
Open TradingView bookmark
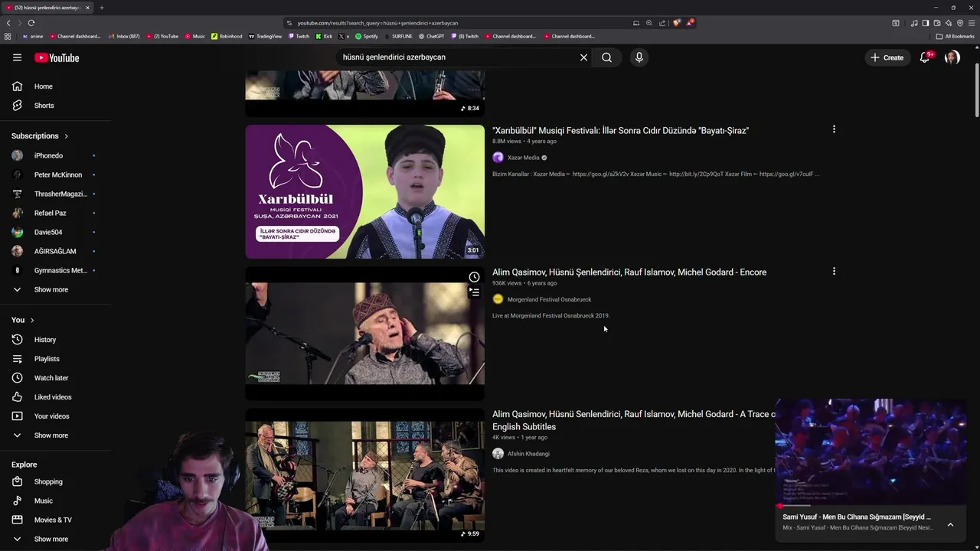(x=265, y=36)
